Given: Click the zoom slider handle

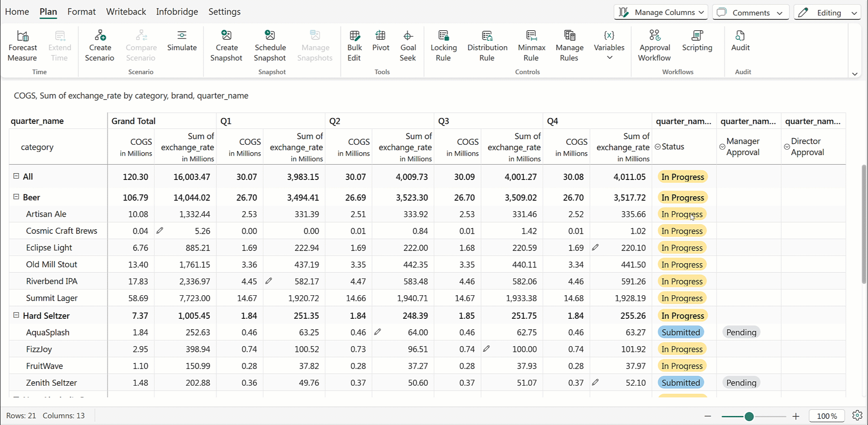Looking at the screenshot, I should [749, 416].
